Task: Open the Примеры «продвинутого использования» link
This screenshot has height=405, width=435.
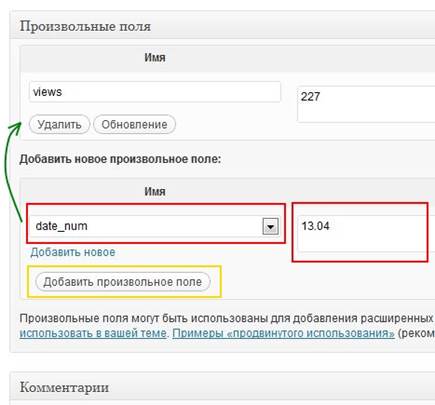Action: pyautogui.click(x=283, y=333)
